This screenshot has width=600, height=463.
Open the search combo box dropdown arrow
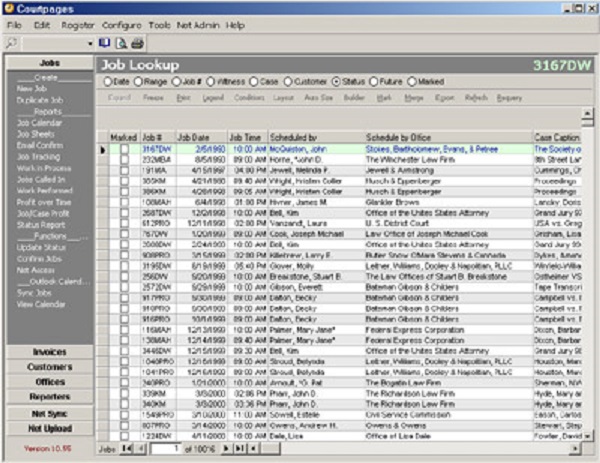90,44
